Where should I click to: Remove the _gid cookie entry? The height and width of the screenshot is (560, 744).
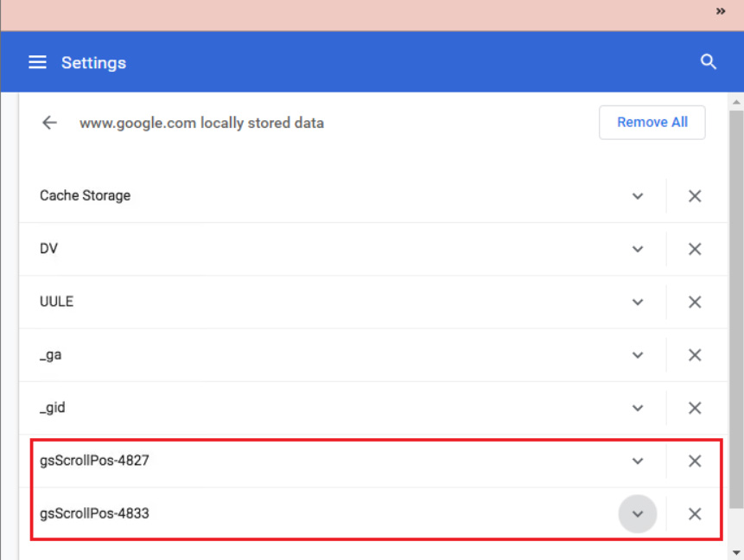coord(695,407)
